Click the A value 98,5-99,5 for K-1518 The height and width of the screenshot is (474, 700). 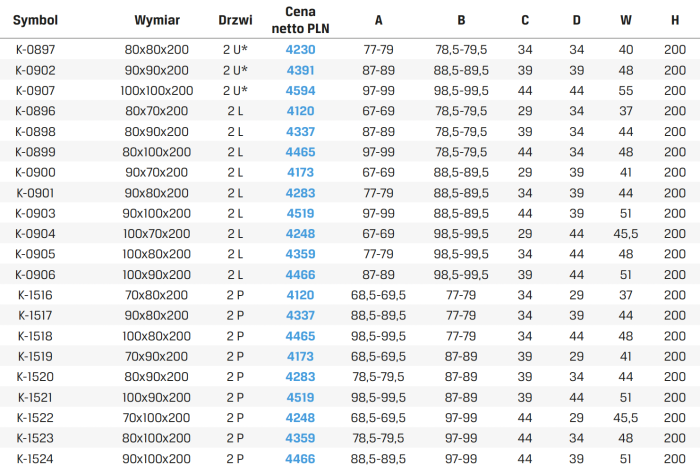(x=378, y=336)
